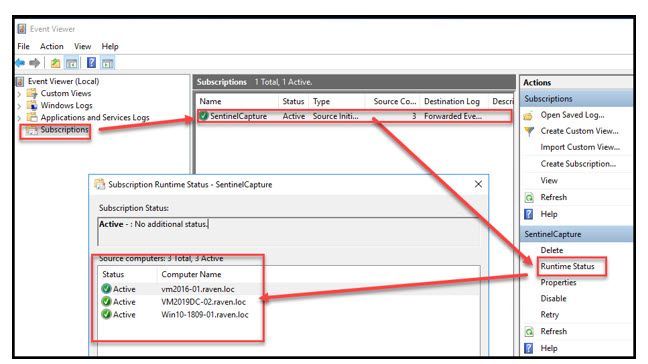
Task: Collapse the Subscriptions section header in Actions
Action: pos(576,99)
